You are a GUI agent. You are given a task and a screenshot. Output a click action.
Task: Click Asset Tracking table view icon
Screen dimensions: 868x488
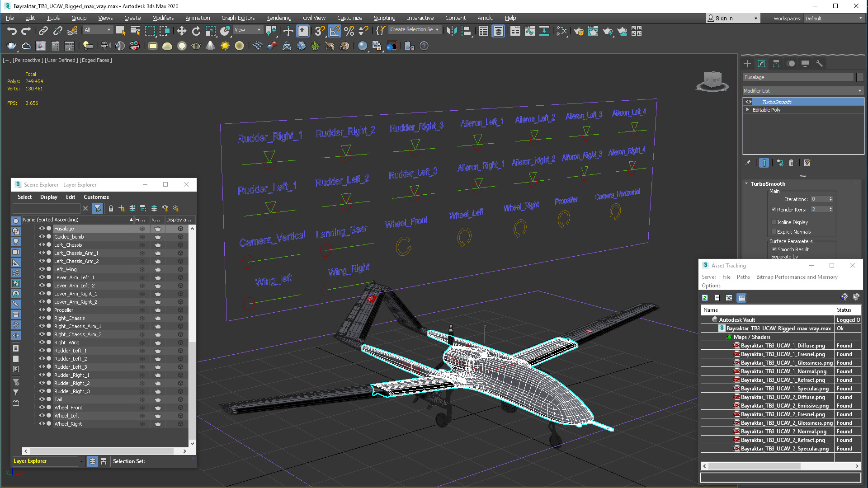pyautogui.click(x=742, y=298)
